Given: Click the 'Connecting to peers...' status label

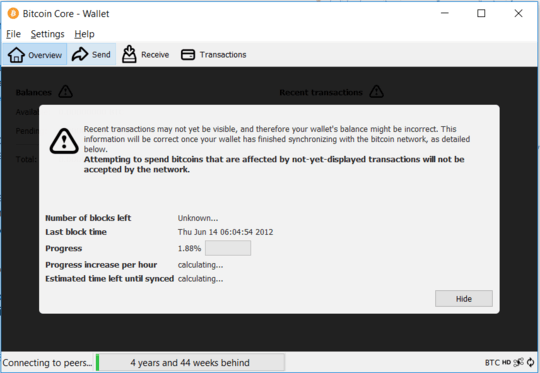Looking at the screenshot, I should coord(47,363).
